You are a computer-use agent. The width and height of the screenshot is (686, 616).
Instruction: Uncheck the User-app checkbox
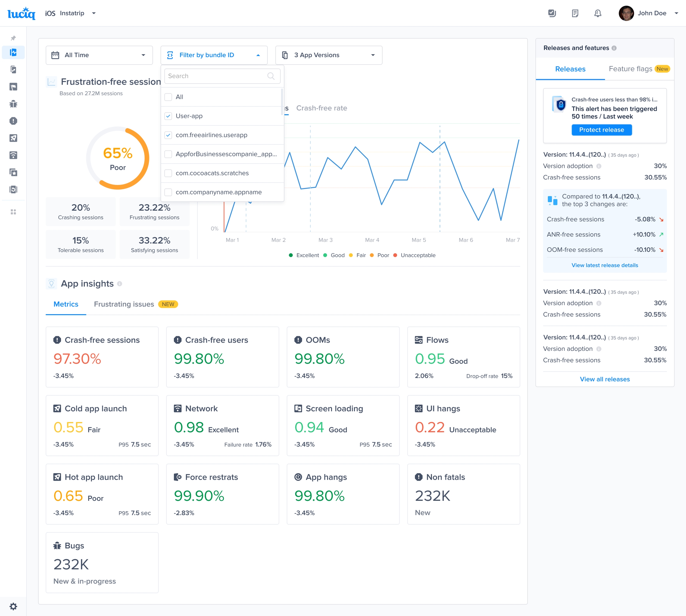coord(168,116)
